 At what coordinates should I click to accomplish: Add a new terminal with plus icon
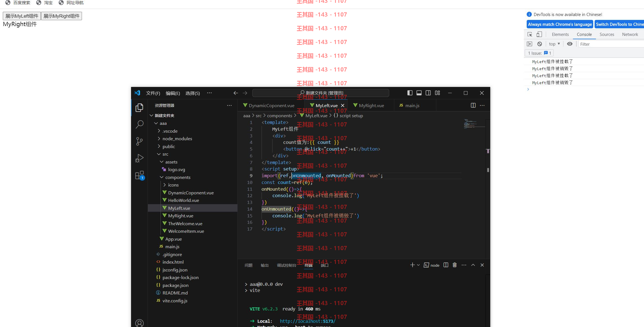coord(412,265)
